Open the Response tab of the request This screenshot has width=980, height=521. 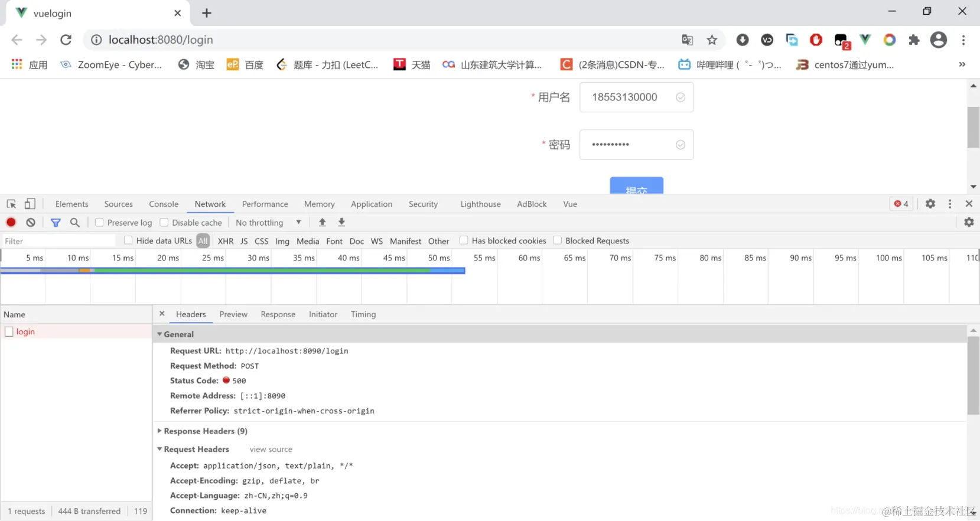tap(278, 314)
